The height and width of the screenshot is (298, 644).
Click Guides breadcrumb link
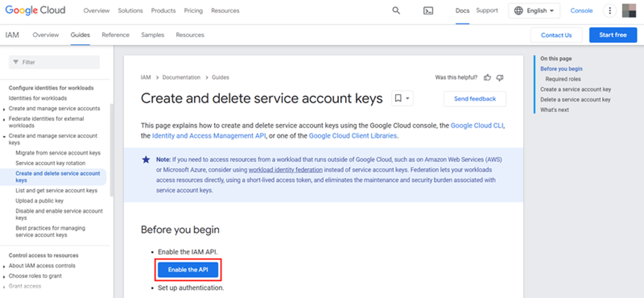point(220,77)
